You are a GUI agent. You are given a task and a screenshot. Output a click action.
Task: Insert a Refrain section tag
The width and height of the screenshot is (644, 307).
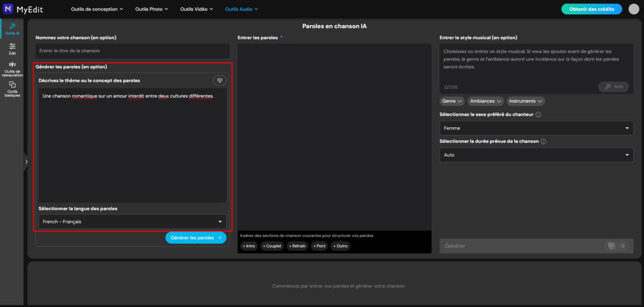297,246
